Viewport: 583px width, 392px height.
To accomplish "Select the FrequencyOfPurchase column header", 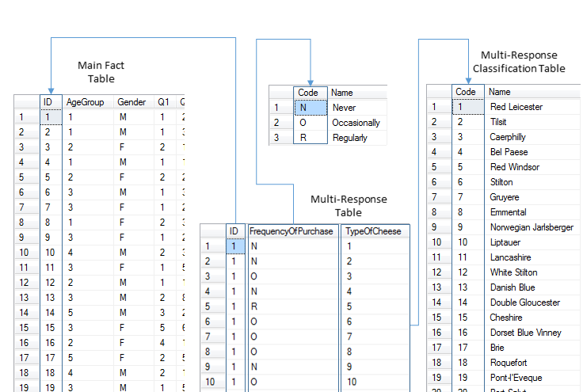I will 292,231.
